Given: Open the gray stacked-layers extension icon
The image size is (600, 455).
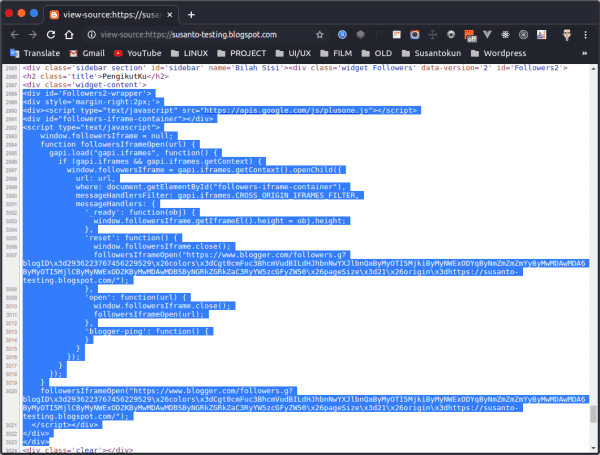Looking at the screenshot, I should (x=360, y=35).
